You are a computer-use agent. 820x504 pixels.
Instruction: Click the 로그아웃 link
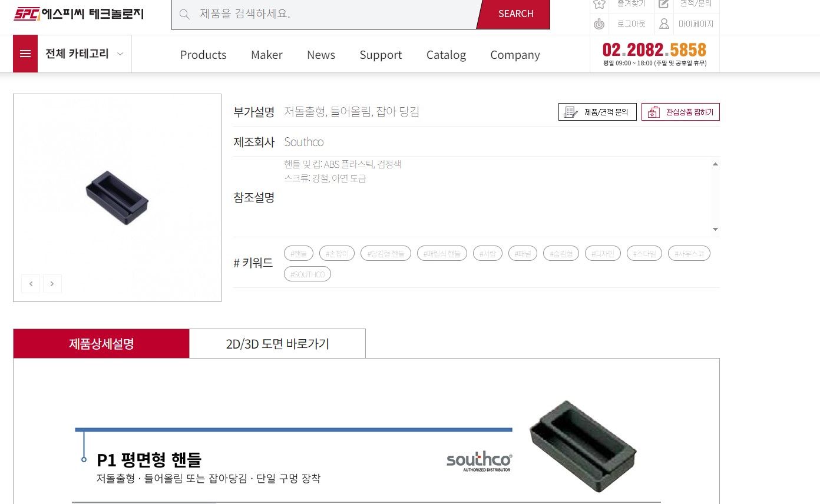tap(631, 24)
